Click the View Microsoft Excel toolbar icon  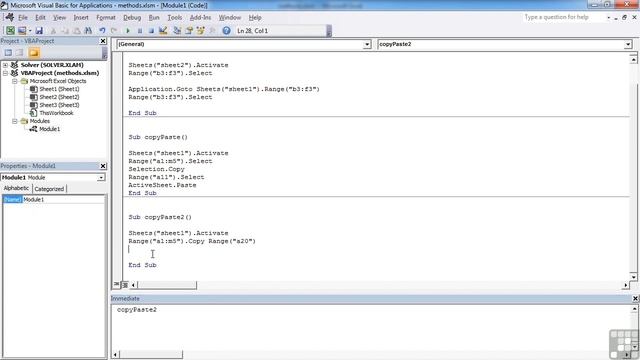click(10, 31)
